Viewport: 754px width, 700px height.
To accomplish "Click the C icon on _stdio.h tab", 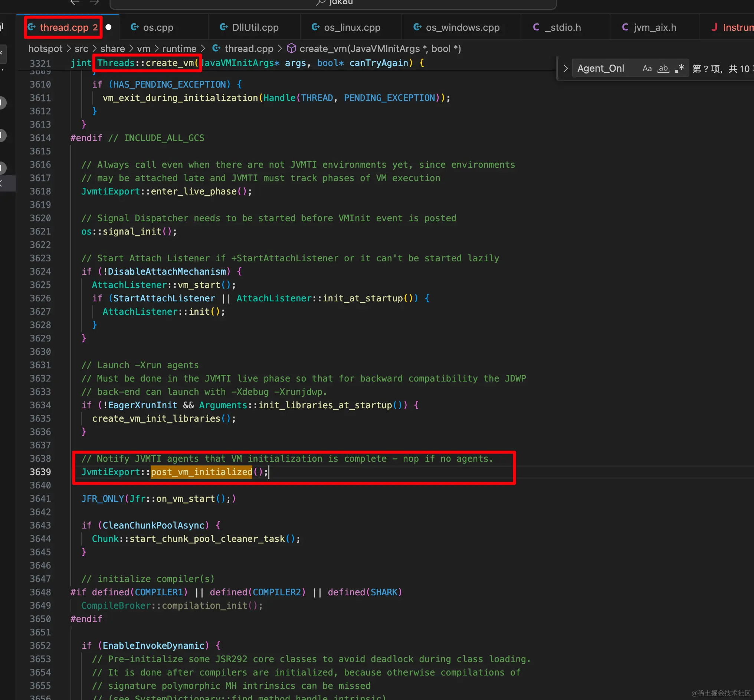I will pyautogui.click(x=536, y=27).
